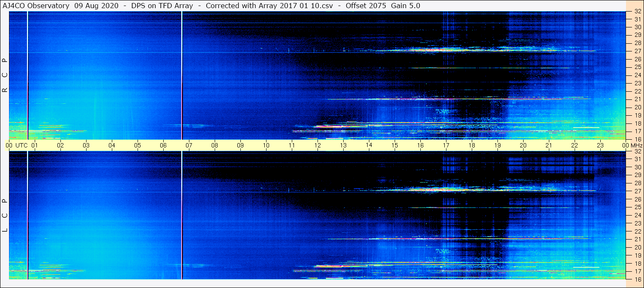Image resolution: width=644 pixels, height=288 pixels.
Task: Click the 17 MHz label of RCP panel
Action: point(638,131)
